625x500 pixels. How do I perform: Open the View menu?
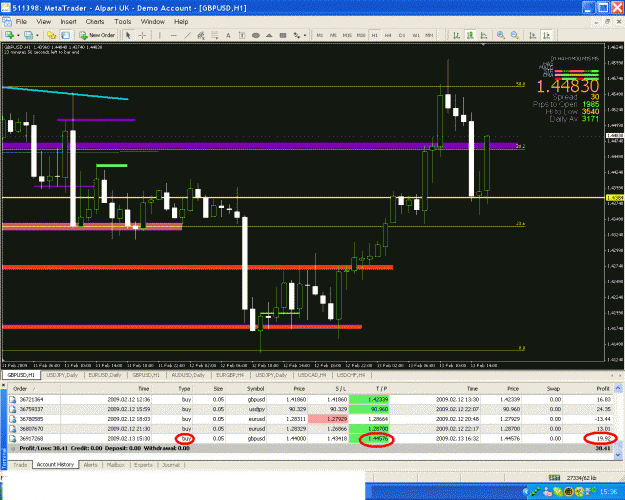43,22
